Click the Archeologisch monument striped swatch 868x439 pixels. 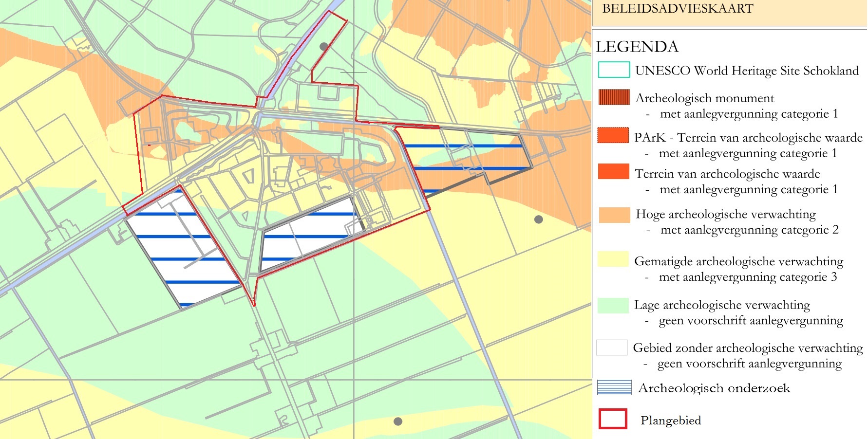[x=614, y=97]
